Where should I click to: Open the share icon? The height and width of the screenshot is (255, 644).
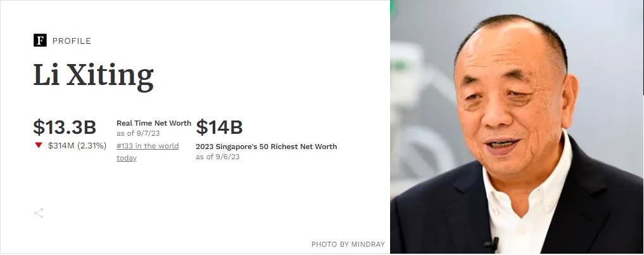tap(39, 213)
